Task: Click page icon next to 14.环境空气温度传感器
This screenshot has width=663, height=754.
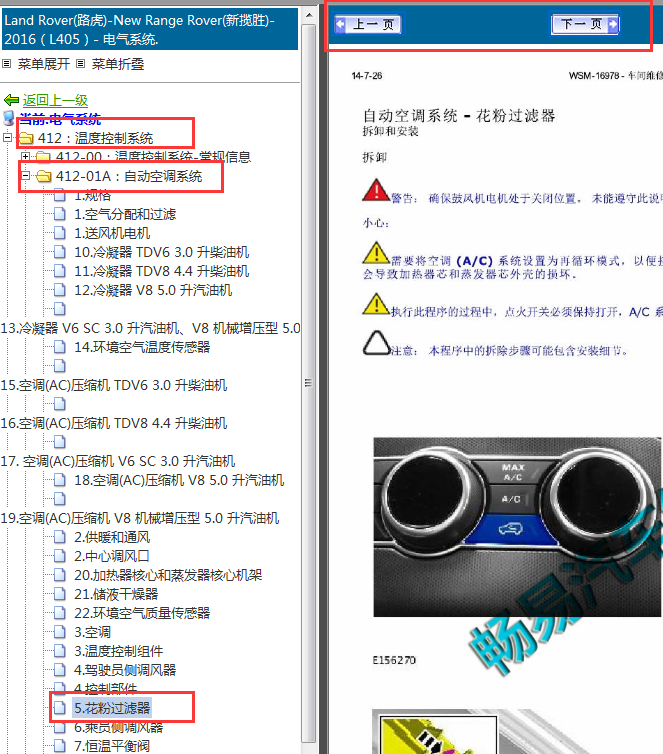Action: [x=60, y=347]
